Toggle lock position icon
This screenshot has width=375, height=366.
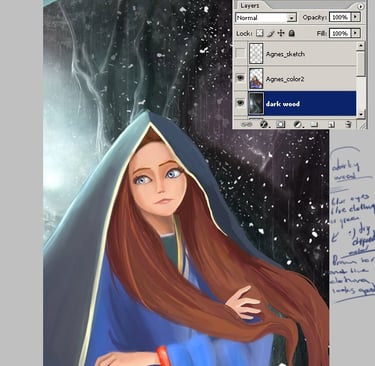pos(281,33)
